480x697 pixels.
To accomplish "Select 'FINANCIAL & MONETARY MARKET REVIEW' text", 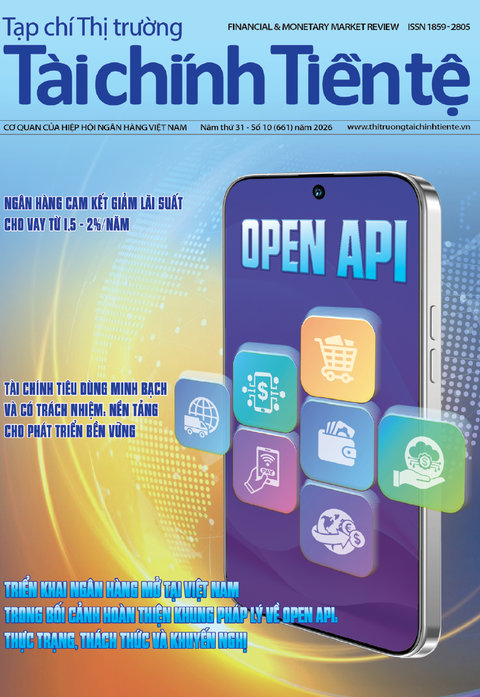I will (x=313, y=27).
